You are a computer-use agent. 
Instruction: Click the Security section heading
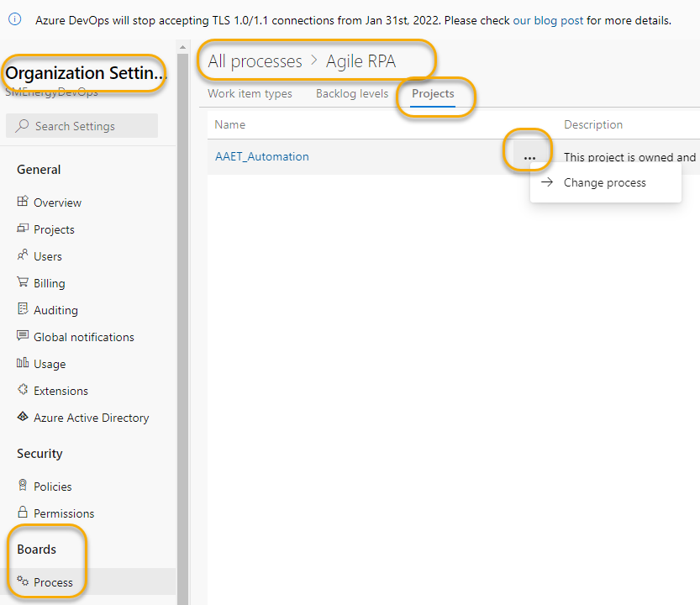click(x=39, y=454)
